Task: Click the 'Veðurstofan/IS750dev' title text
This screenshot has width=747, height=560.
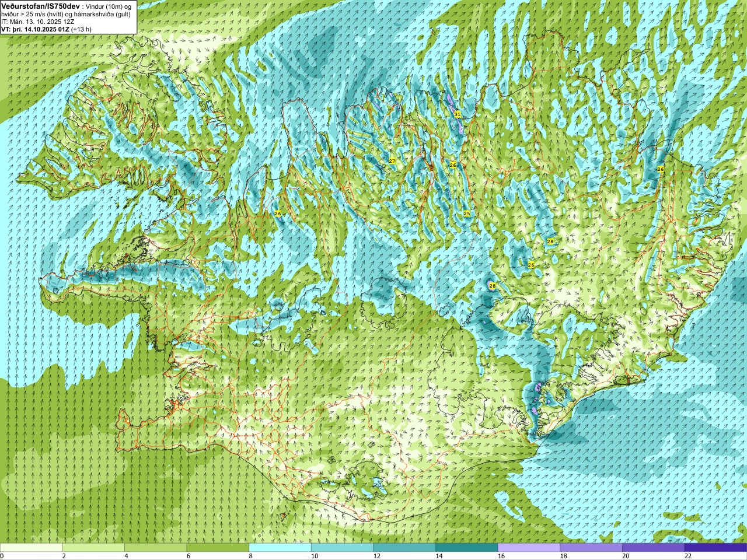Action: pyautogui.click(x=41, y=6)
